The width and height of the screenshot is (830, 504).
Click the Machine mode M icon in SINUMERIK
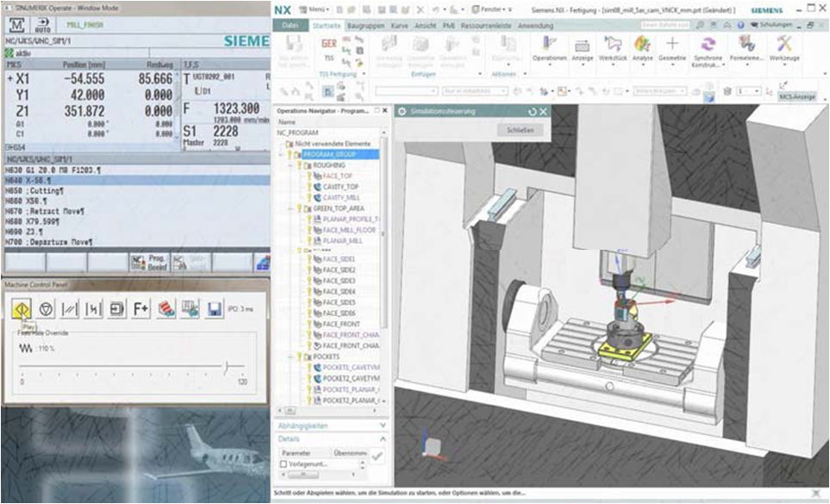(17, 25)
